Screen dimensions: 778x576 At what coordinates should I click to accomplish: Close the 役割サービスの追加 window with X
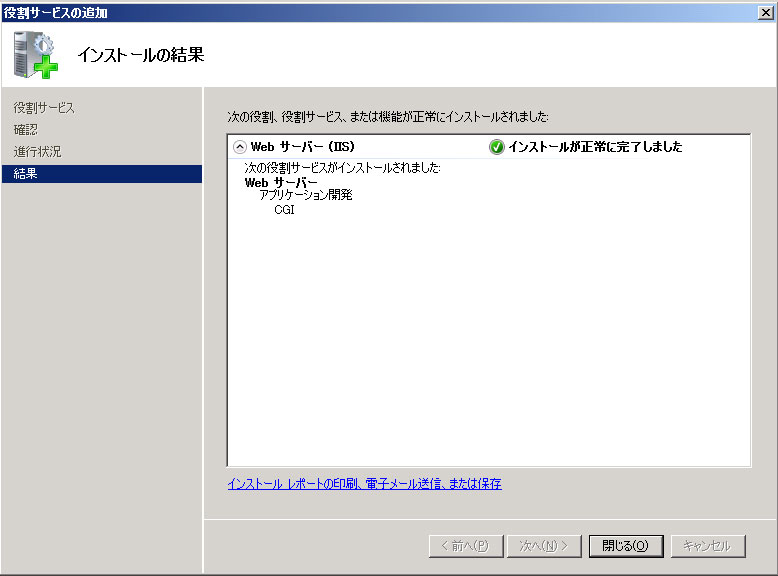click(x=766, y=12)
